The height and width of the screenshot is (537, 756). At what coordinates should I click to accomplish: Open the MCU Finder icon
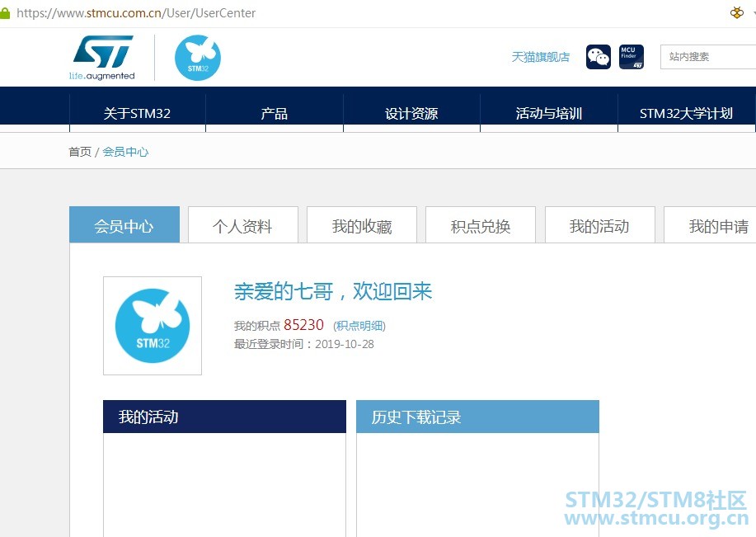[632, 57]
